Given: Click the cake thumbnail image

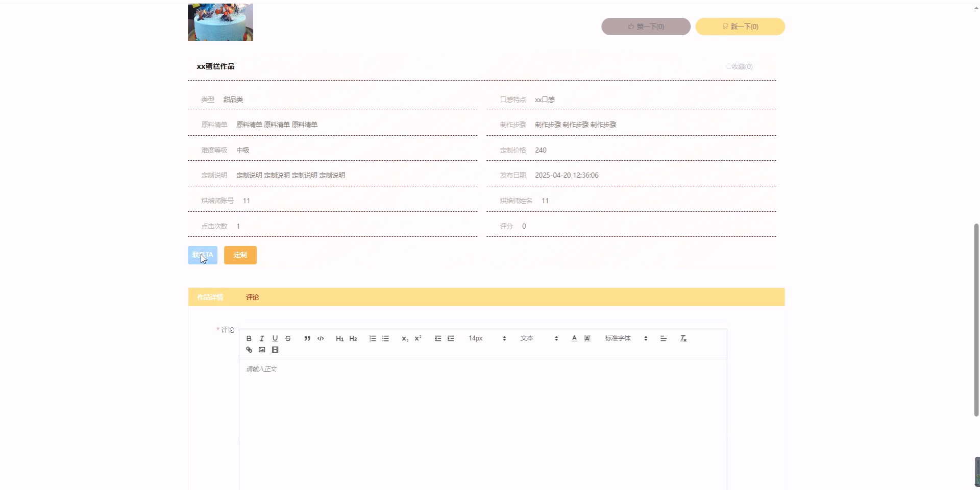Looking at the screenshot, I should tap(220, 22).
